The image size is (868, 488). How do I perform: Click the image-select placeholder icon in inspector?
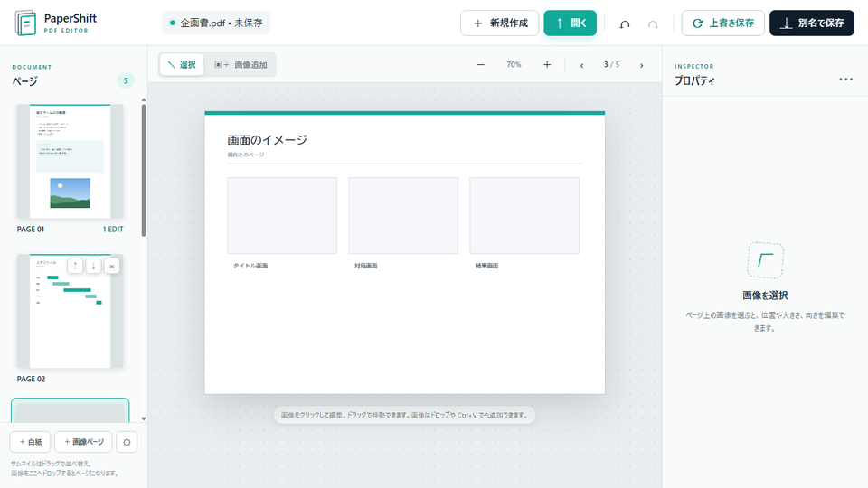point(765,260)
